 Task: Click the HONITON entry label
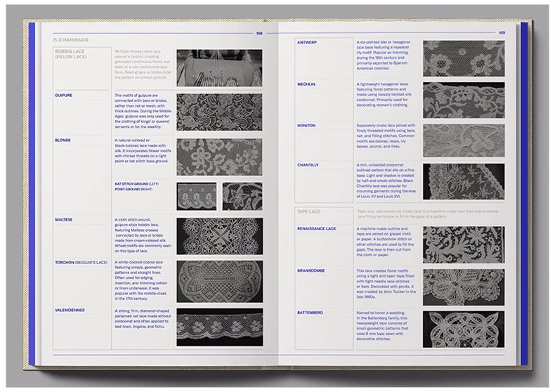click(307, 125)
